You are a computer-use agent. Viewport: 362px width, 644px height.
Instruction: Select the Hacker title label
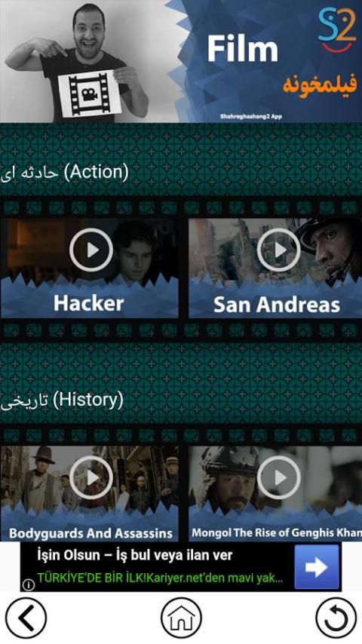click(x=89, y=303)
